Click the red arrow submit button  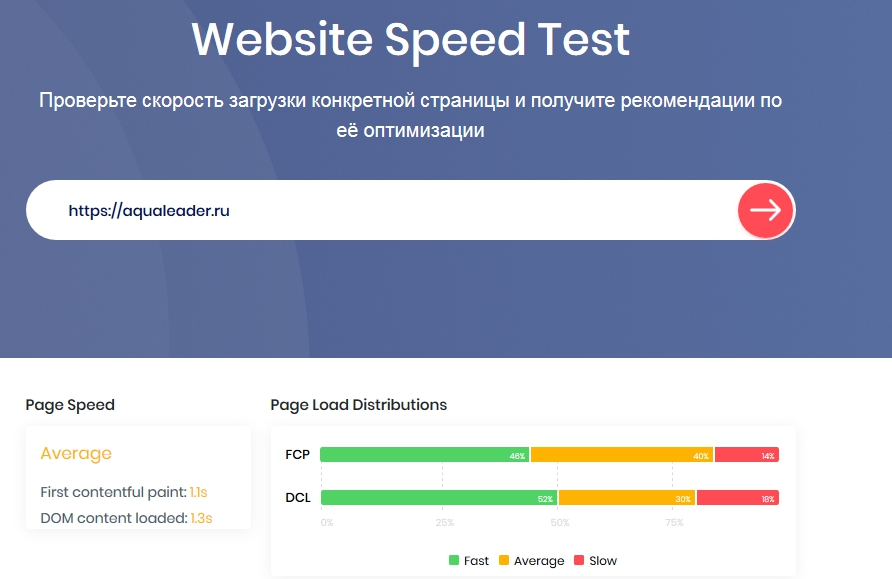[x=766, y=210]
